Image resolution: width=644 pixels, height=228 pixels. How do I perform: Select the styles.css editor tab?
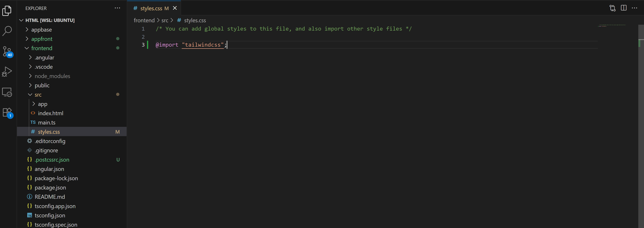click(151, 8)
